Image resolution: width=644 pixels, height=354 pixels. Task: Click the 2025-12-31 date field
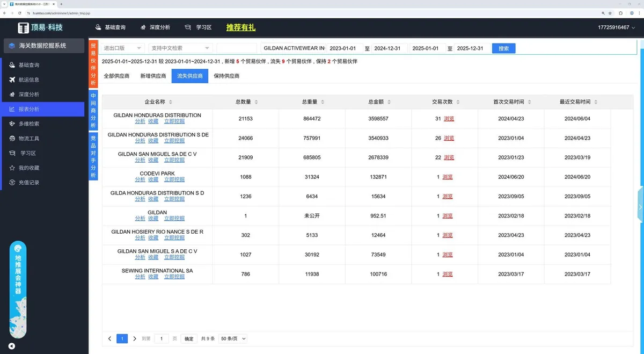coord(472,48)
